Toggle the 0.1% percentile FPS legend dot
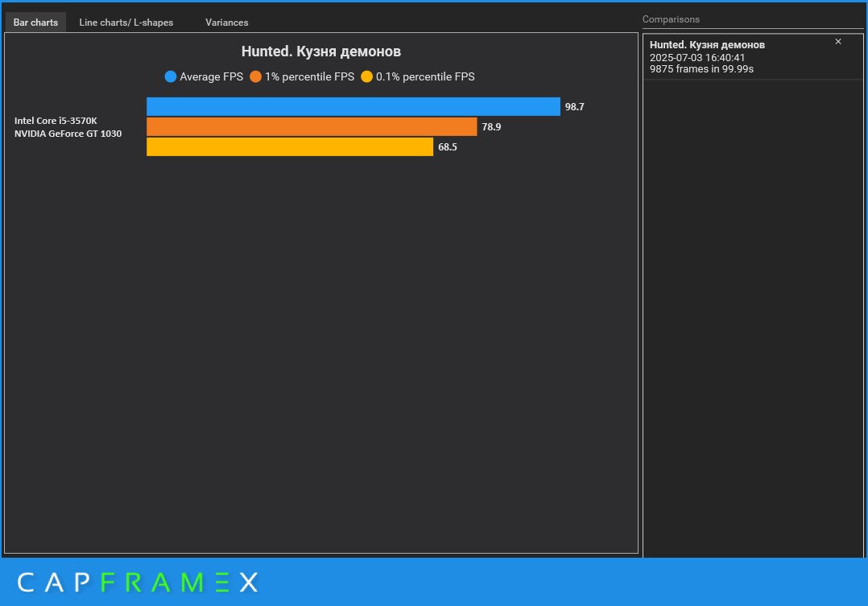The height and width of the screenshot is (606, 868). pyautogui.click(x=366, y=76)
